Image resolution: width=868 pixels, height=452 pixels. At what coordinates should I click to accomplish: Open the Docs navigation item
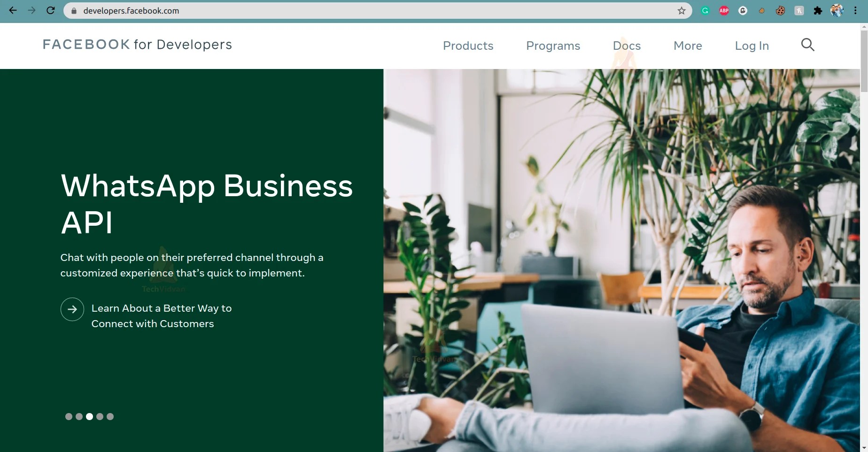(x=627, y=46)
